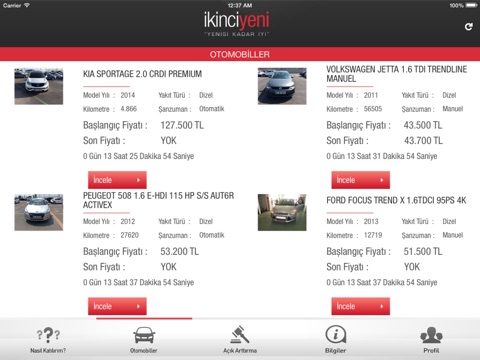The height and width of the screenshot is (360, 480).
Task: Tap the YENISI KADAR IYI slogan
Action: pos(237,34)
